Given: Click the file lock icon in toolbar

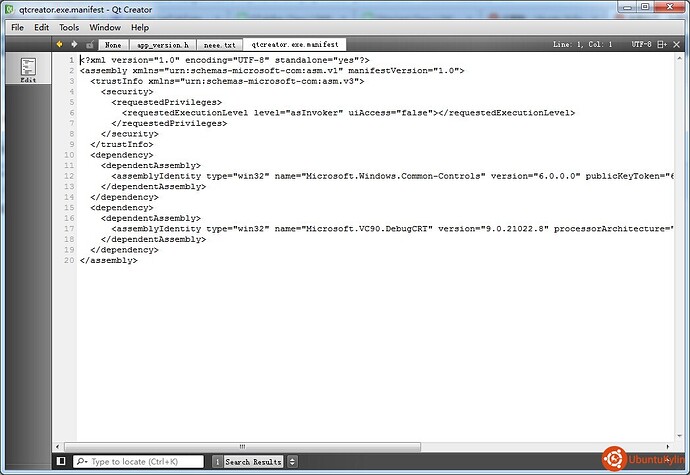Looking at the screenshot, I should coord(89,45).
